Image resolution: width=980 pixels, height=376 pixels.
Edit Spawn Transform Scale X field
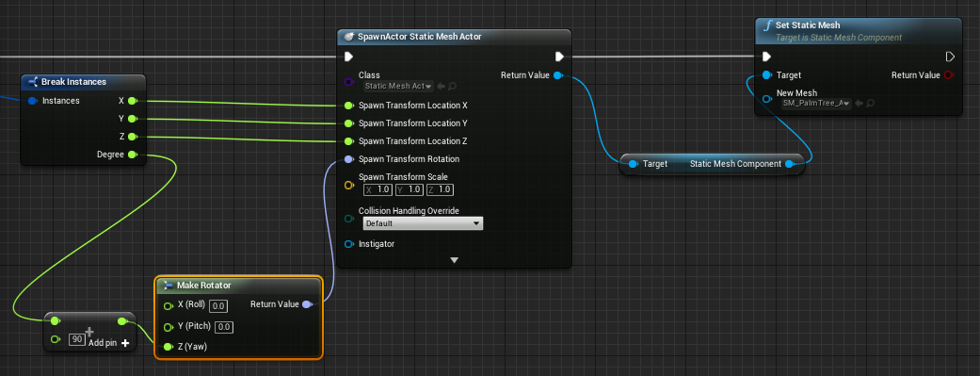click(x=378, y=189)
